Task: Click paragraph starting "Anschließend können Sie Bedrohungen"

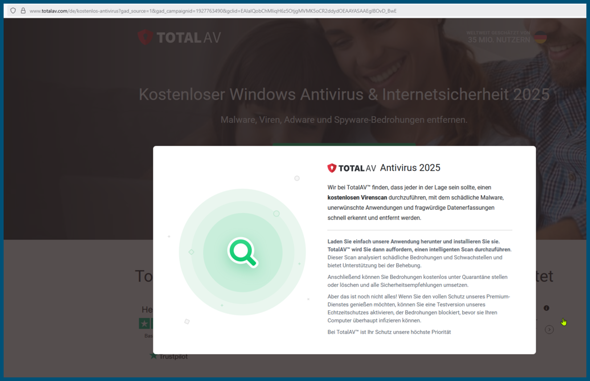Action: click(417, 281)
